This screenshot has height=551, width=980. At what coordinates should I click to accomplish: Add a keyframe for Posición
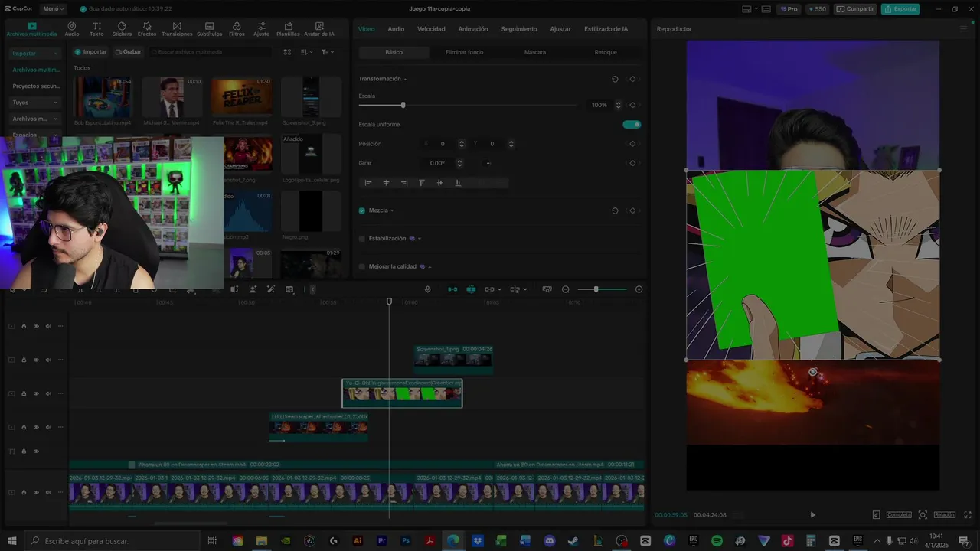pos(632,144)
